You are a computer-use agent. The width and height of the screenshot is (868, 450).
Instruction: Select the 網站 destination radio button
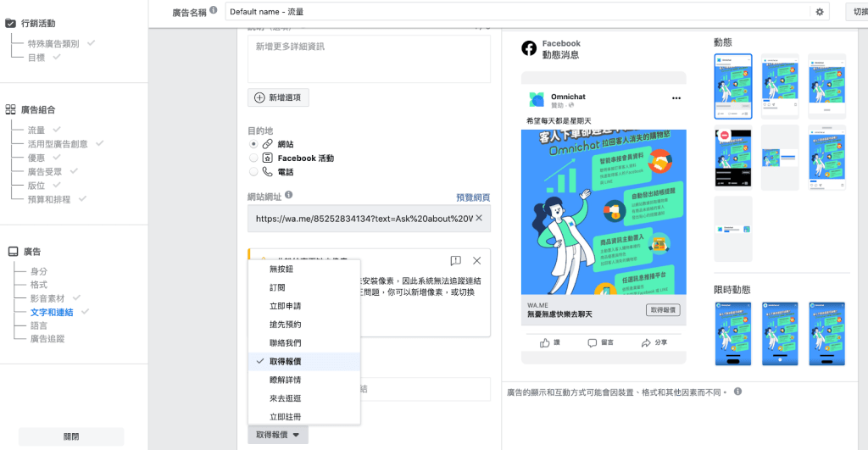253,145
